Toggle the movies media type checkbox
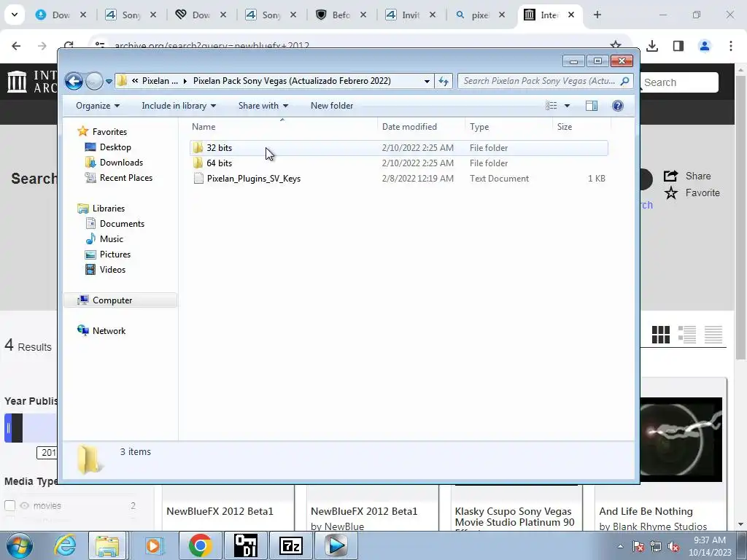 [9, 505]
